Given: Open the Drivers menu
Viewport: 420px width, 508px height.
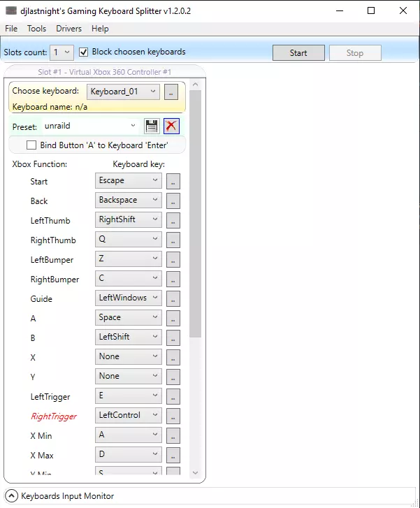Looking at the screenshot, I should (68, 29).
